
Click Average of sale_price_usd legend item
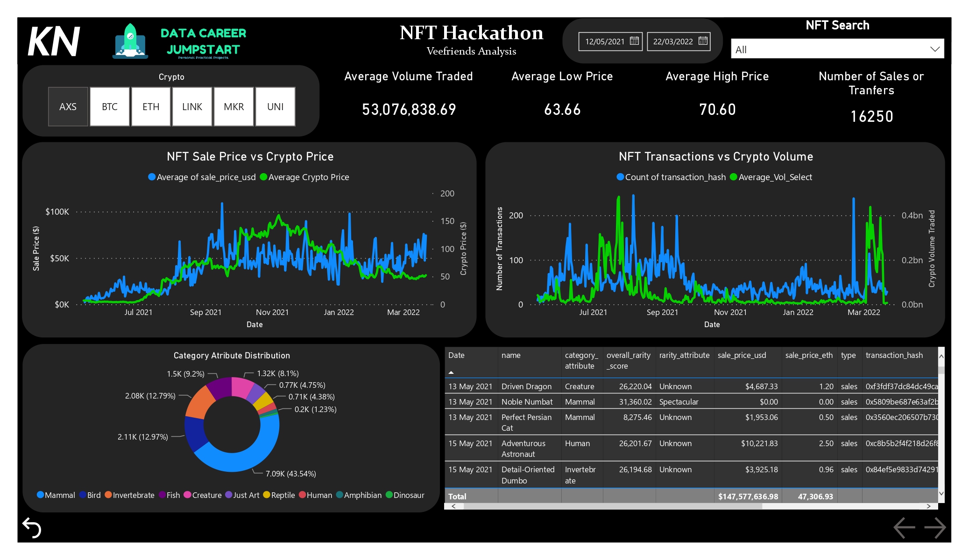(x=202, y=177)
